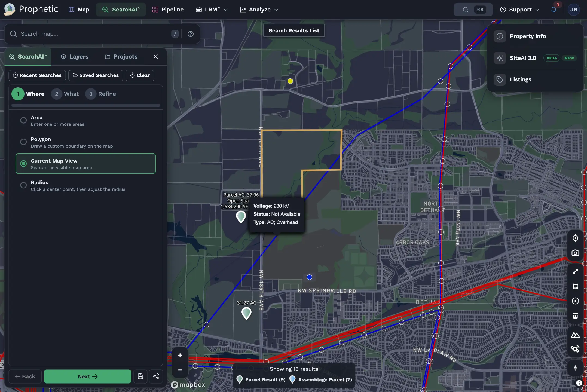Click the Search Results List button
Viewport: 587px width, 392px height.
pos(294,31)
